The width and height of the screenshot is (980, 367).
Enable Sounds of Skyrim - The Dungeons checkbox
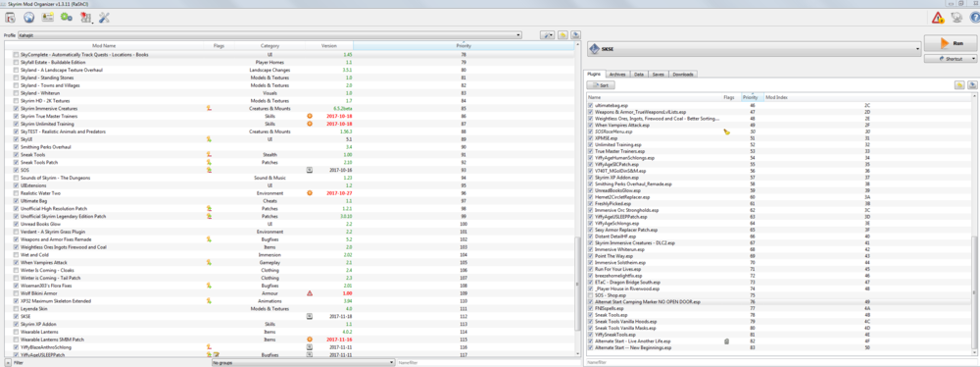pos(17,178)
